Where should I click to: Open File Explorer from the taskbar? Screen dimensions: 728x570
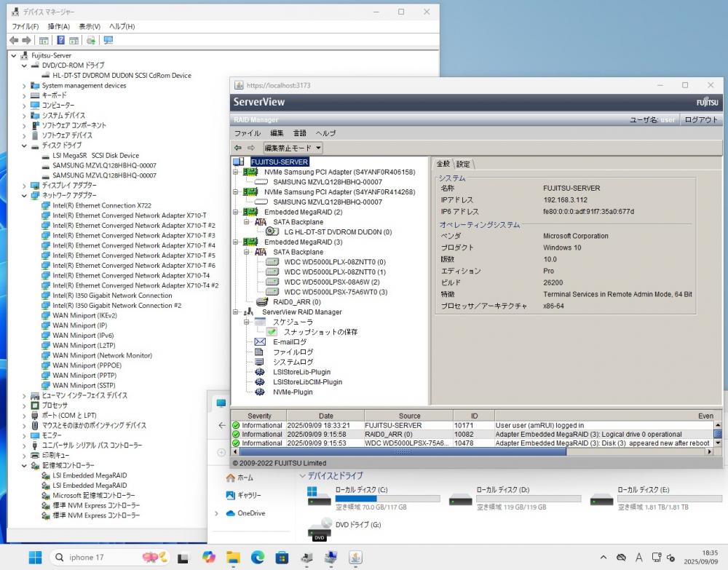pos(233,557)
